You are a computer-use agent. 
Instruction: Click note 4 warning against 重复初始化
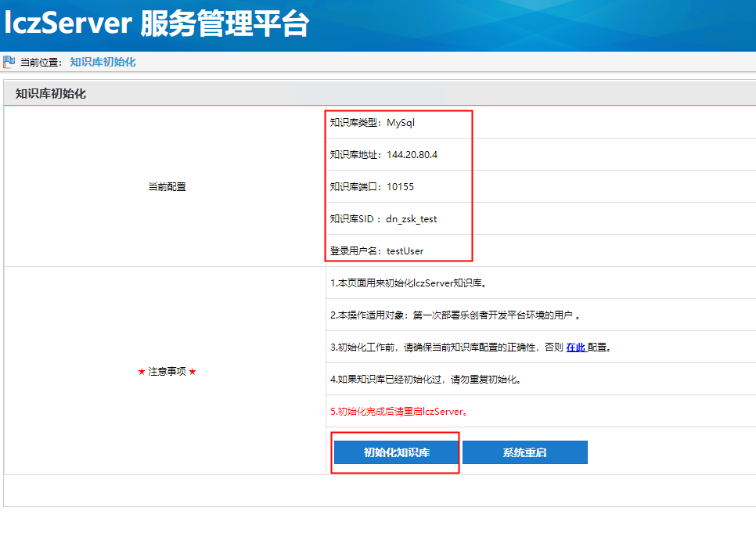click(425, 380)
